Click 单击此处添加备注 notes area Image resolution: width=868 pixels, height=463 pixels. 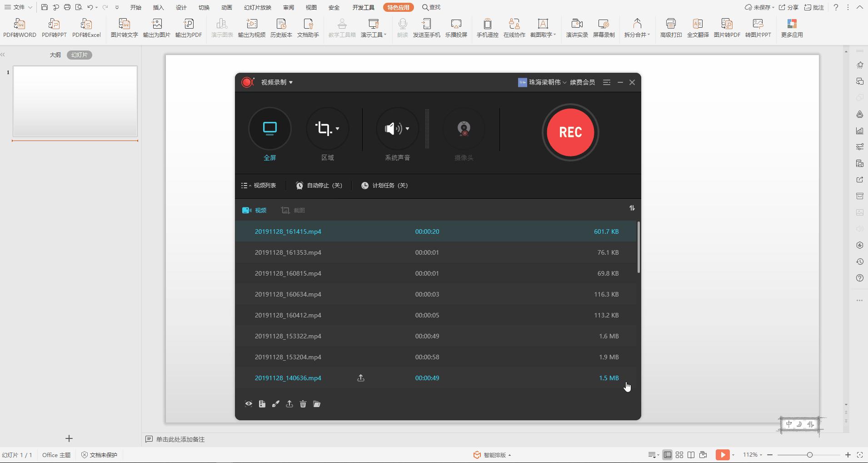(180, 439)
